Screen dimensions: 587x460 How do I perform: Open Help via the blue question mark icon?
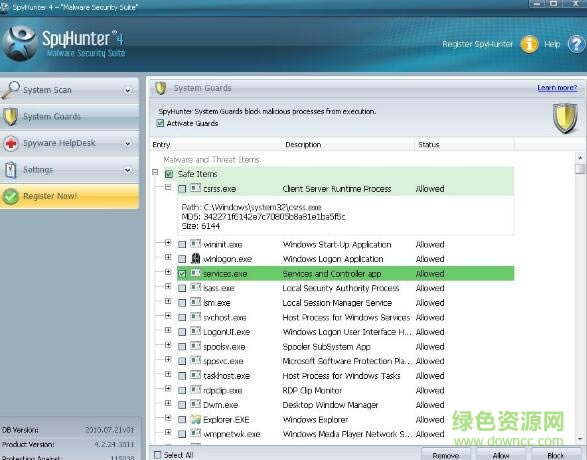pyautogui.click(x=576, y=45)
